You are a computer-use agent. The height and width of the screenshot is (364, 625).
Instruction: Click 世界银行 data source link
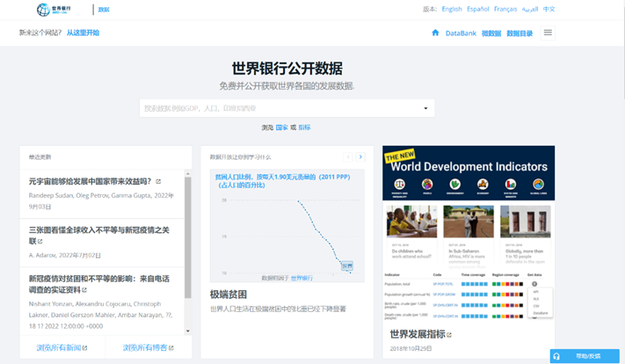302,278
